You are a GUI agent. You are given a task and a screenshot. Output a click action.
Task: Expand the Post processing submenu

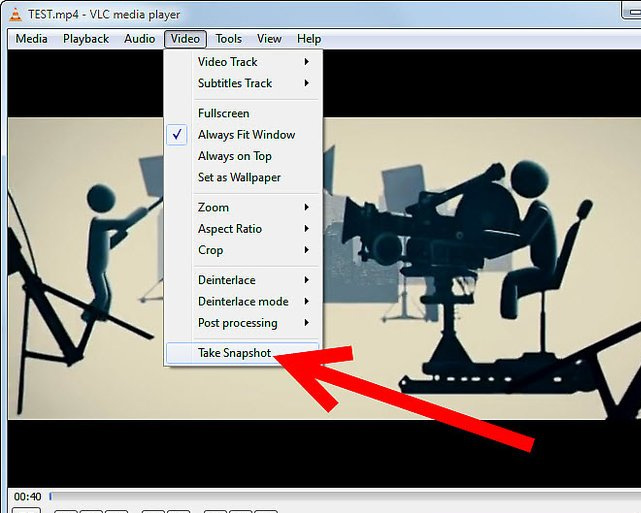(243, 323)
